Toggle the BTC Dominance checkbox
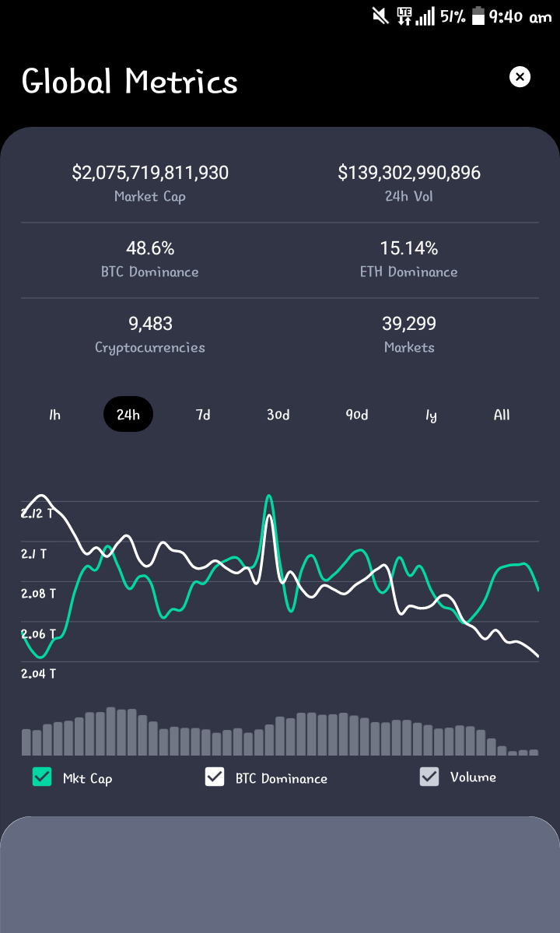Viewport: 560px width, 933px height. click(215, 777)
